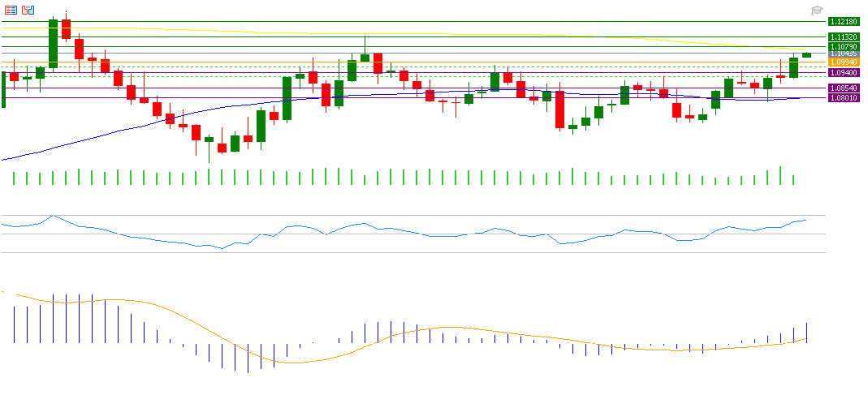Select the 1.08540 support level label
Image resolution: width=868 pixels, height=395 pixels.
click(844, 88)
